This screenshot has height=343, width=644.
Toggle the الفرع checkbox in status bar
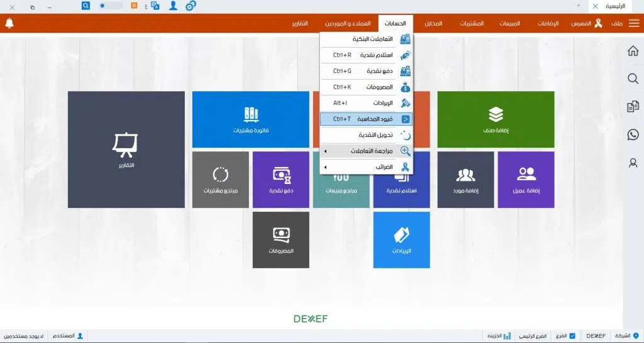click(572, 336)
